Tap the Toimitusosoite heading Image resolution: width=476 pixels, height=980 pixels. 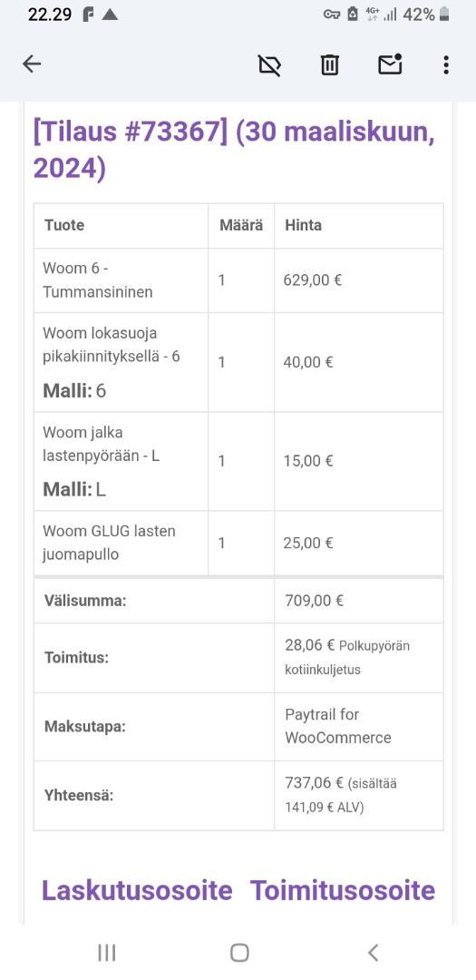tap(343, 890)
